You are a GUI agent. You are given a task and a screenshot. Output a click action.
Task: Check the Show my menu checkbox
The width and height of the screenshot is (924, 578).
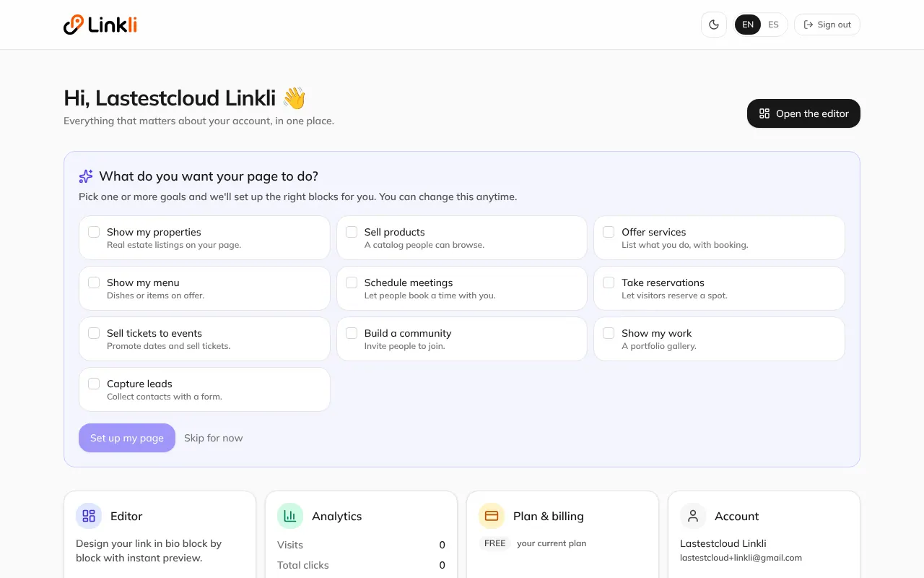(94, 282)
